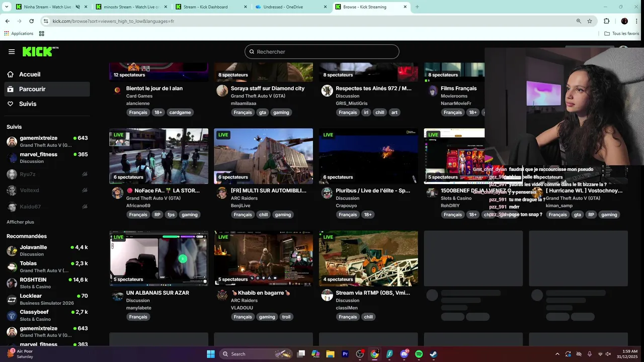Switch to Stream - Kick Dashboard tab
Image resolution: width=644 pixels, height=362 pixels.
[211, 7]
